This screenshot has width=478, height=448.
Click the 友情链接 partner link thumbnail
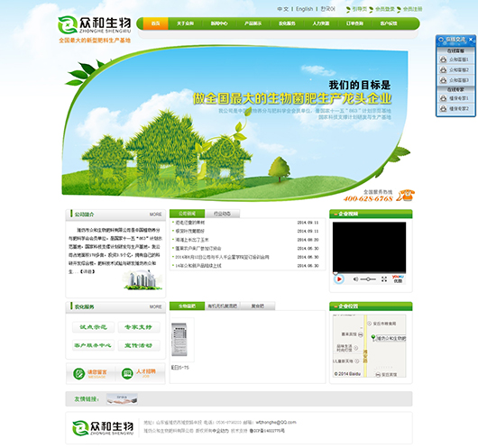122,399
